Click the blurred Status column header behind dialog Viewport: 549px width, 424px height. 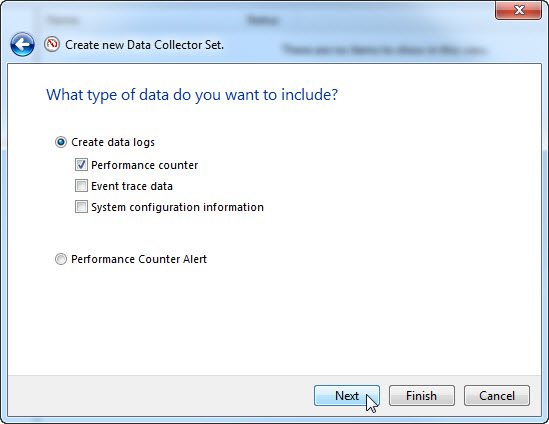[x=263, y=21]
